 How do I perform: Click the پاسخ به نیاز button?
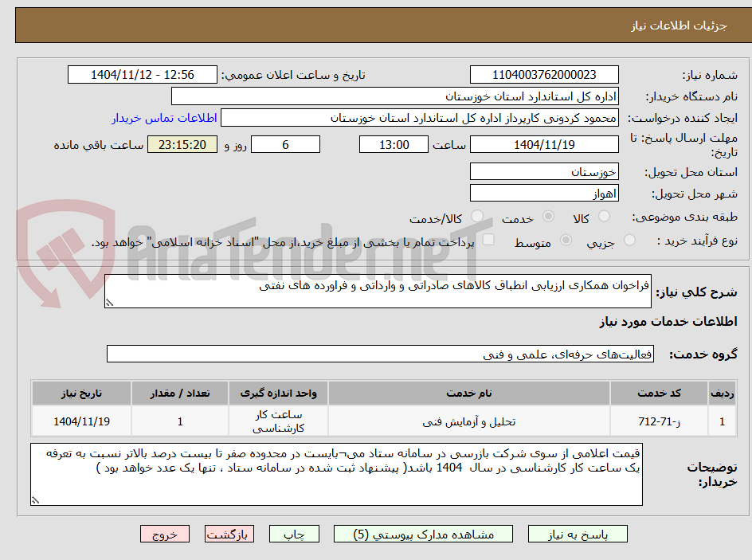pyautogui.click(x=578, y=534)
